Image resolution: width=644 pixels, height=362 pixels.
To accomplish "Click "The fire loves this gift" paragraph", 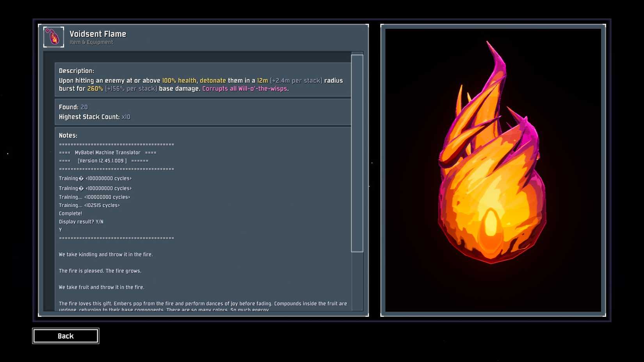I will click(x=203, y=306).
